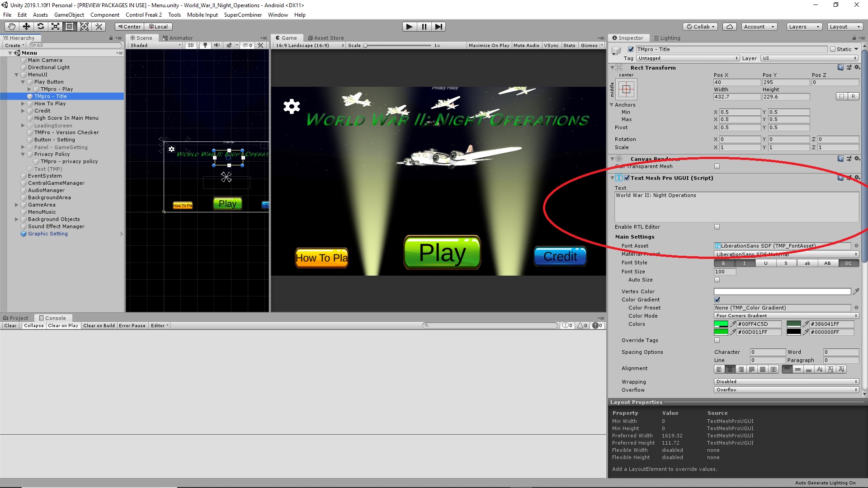Switch to the Project tab
Viewport: 868px width, 488px height.
pos(16,318)
